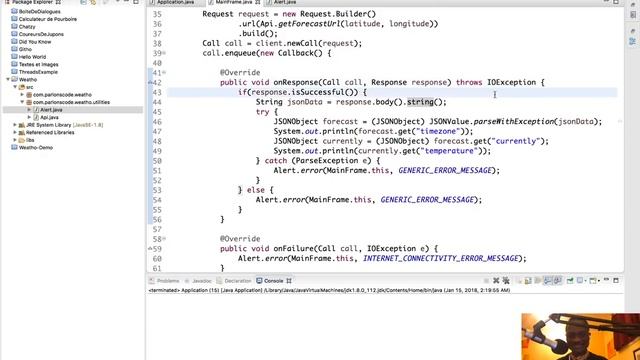Click the Collapse All icon in Package Explorer

pyautogui.click(x=83, y=2)
